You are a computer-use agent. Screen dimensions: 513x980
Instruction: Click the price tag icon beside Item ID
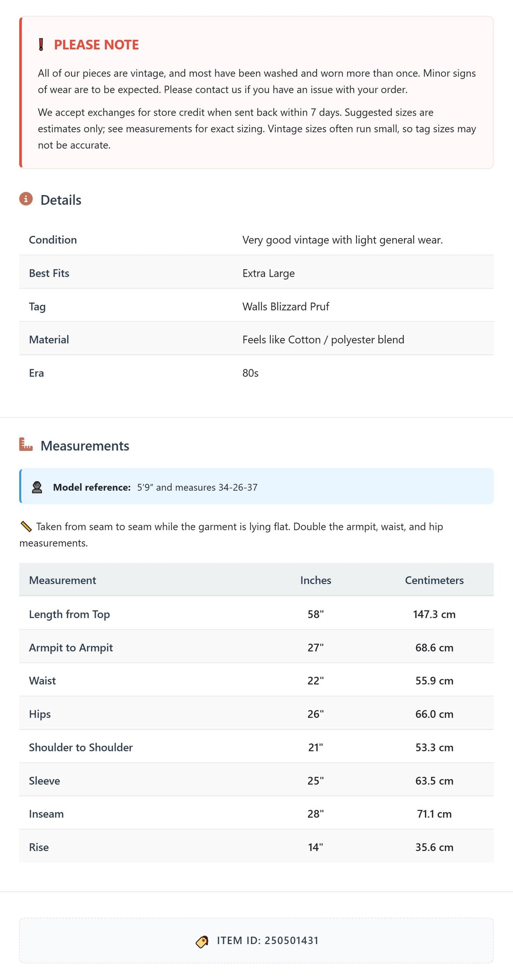click(x=202, y=942)
